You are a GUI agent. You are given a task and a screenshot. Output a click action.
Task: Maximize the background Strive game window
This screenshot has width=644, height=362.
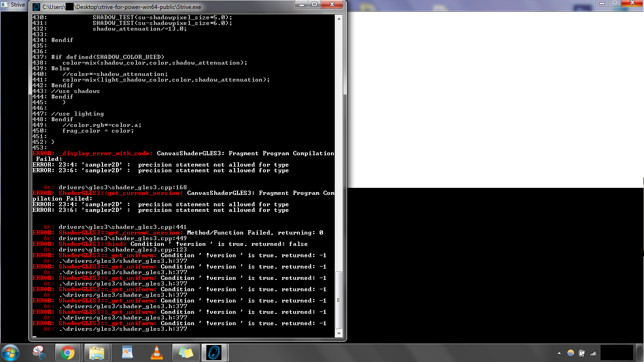click(614, 3)
